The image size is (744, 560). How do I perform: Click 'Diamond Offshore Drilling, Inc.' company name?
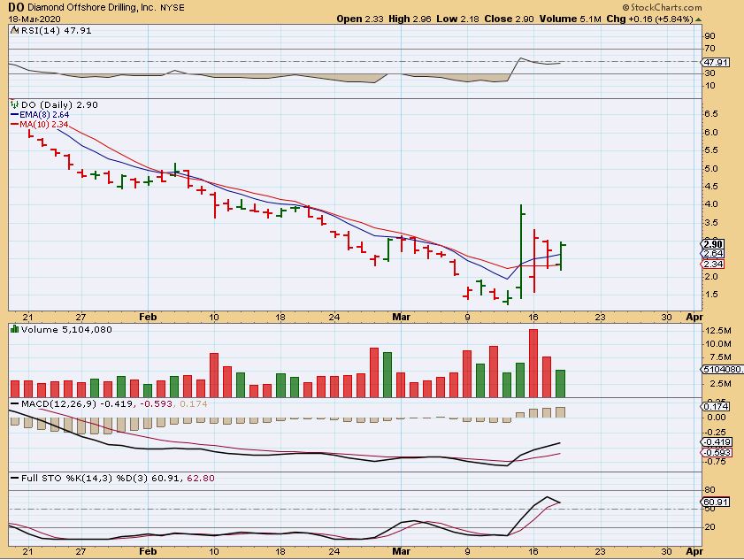(92, 8)
